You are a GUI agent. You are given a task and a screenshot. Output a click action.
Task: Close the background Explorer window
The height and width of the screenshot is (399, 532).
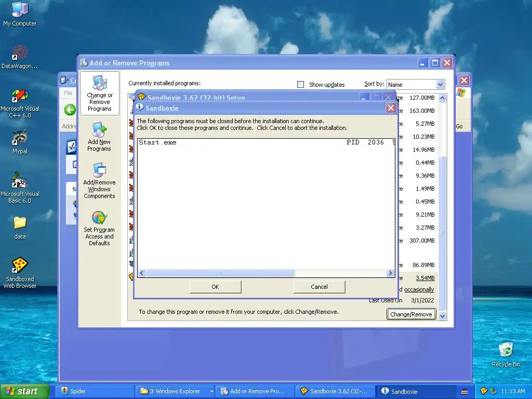pyautogui.click(x=464, y=80)
